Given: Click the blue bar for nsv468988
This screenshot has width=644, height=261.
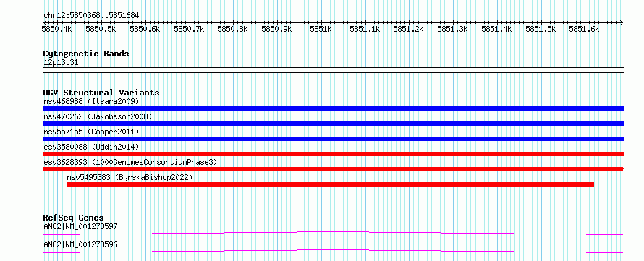Looking at the screenshot, I should (x=333, y=108).
